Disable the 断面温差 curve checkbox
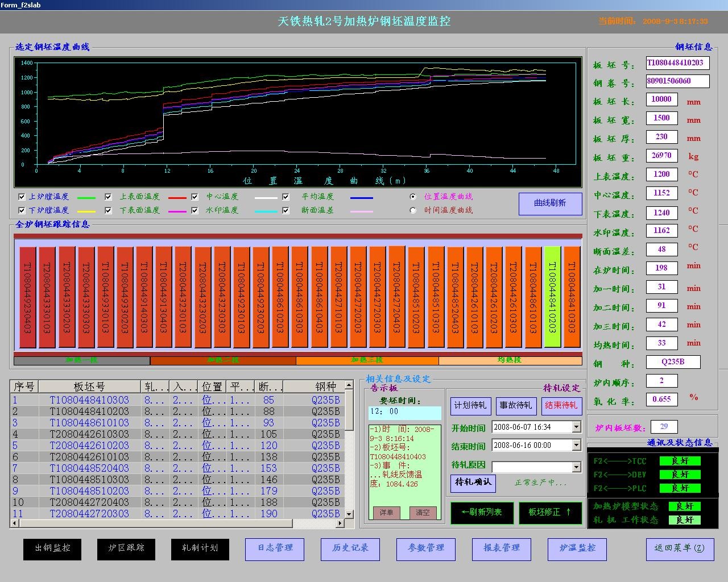This screenshot has height=582, width=728. 286,210
